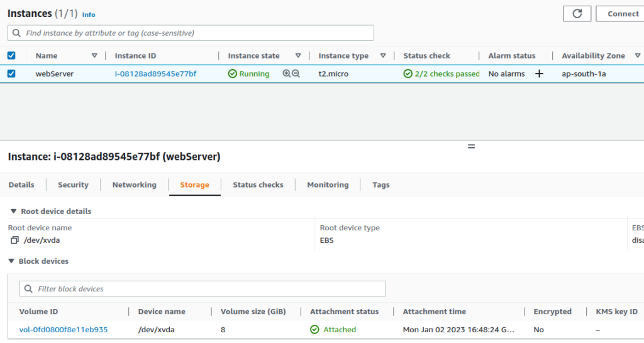644x343 pixels.
Task: Toggle the select-all instances header checkbox
Action: click(x=11, y=55)
